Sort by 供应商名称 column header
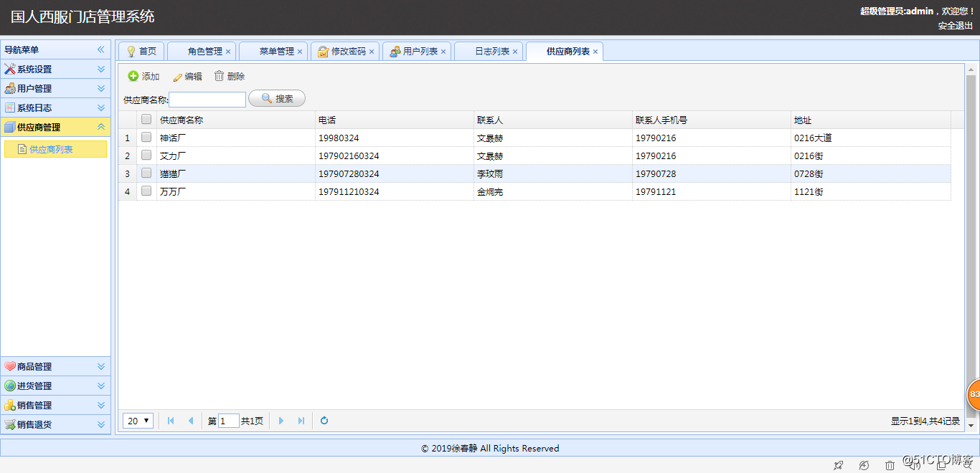Screen dimensions: 980x473 (x=236, y=120)
